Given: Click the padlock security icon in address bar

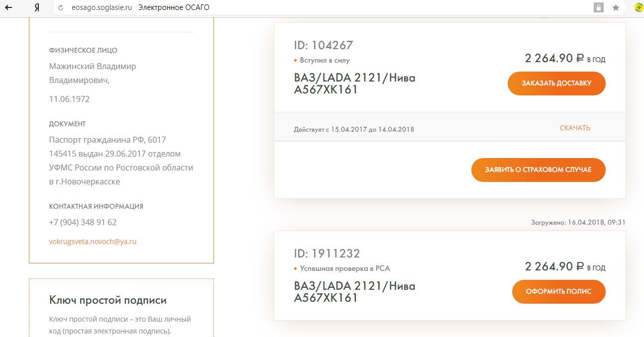Looking at the screenshot, I should [x=599, y=7].
